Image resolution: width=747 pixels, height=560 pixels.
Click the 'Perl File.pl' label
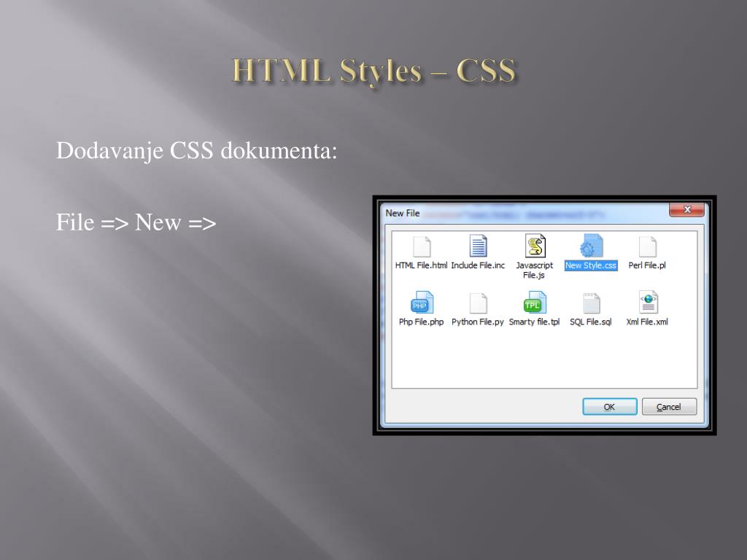point(647,265)
